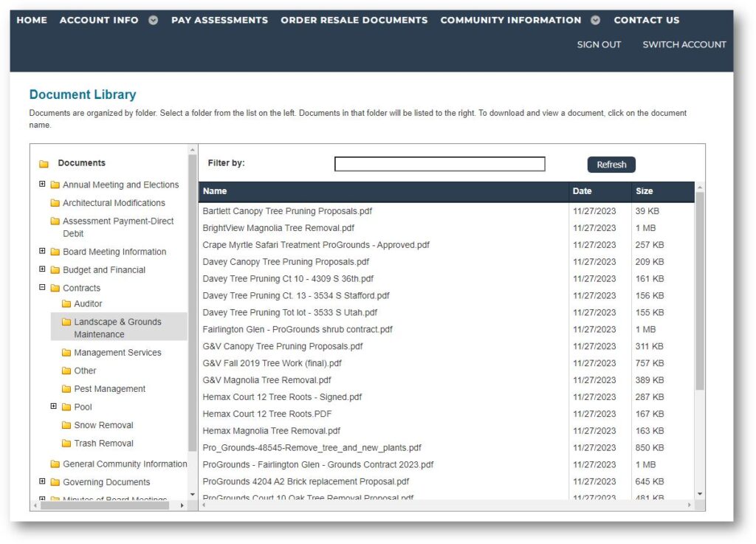Open the Account Info dropdown arrow
Viewport: 756px width, 544px height.
pos(154,20)
